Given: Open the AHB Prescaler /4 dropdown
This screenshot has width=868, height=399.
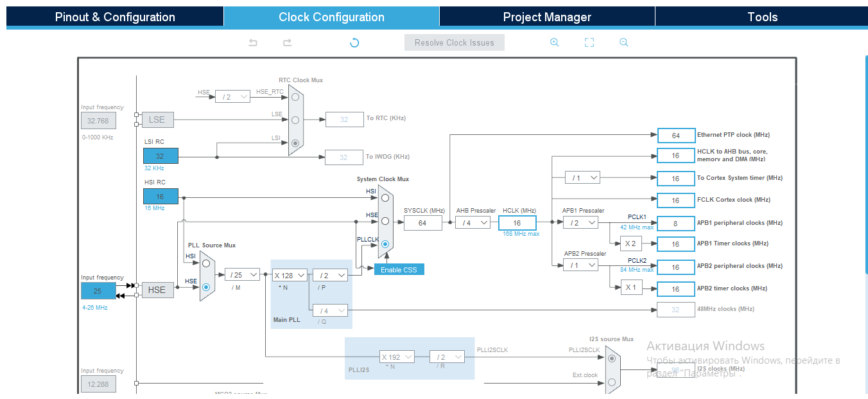Looking at the screenshot, I should (x=473, y=222).
